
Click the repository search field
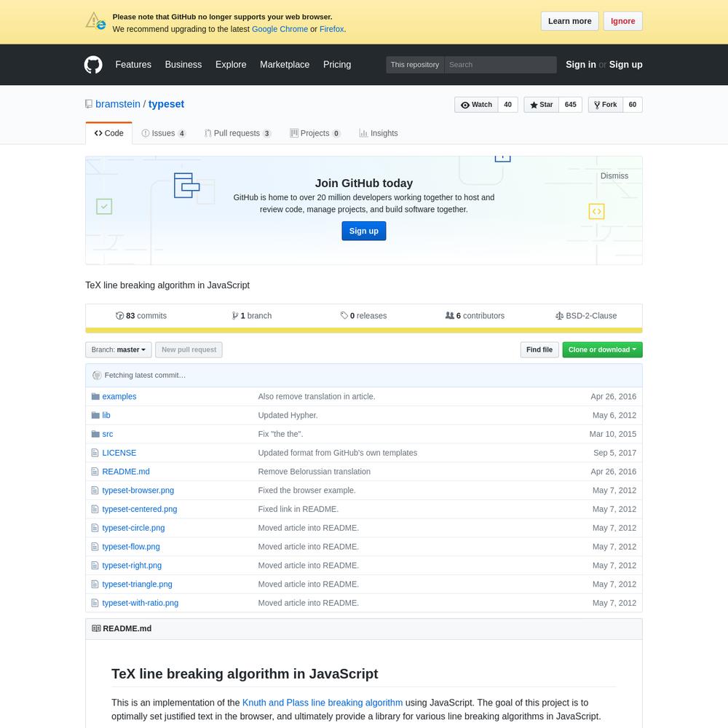pyautogui.click(x=500, y=65)
